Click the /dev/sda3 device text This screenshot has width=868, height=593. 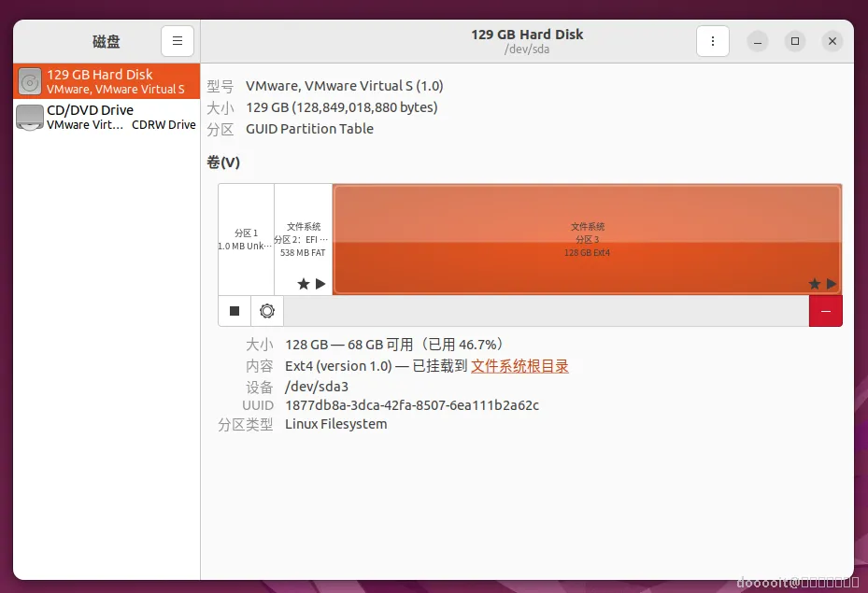tap(317, 387)
